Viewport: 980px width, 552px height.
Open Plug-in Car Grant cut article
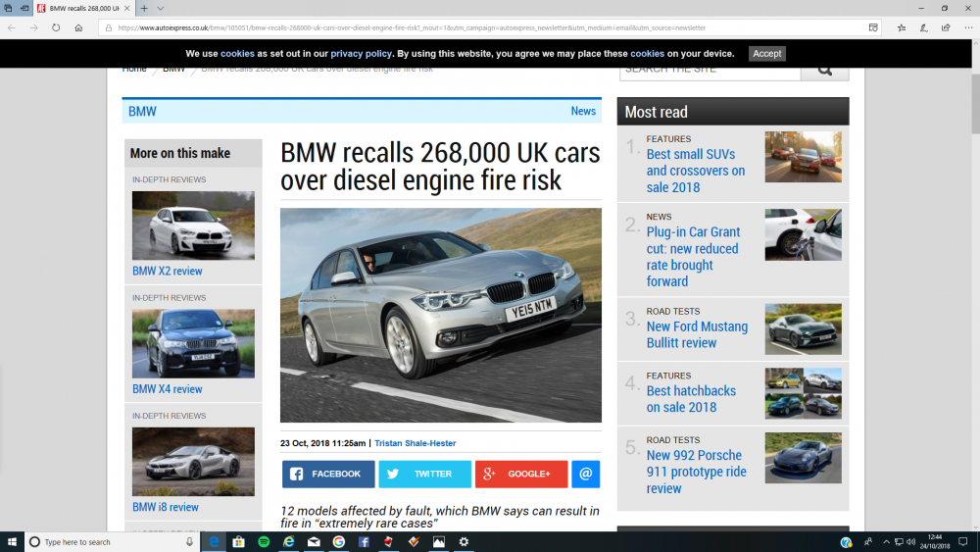(693, 256)
